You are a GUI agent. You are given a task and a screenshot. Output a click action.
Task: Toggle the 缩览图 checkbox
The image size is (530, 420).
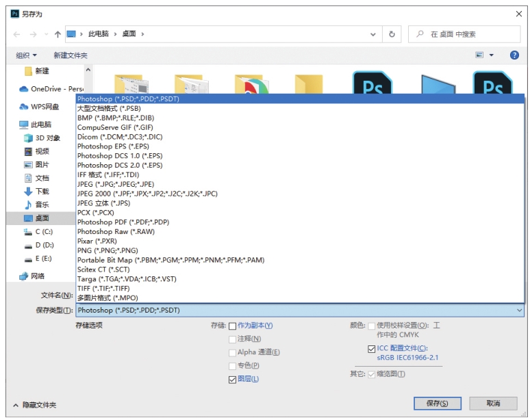[x=371, y=374]
